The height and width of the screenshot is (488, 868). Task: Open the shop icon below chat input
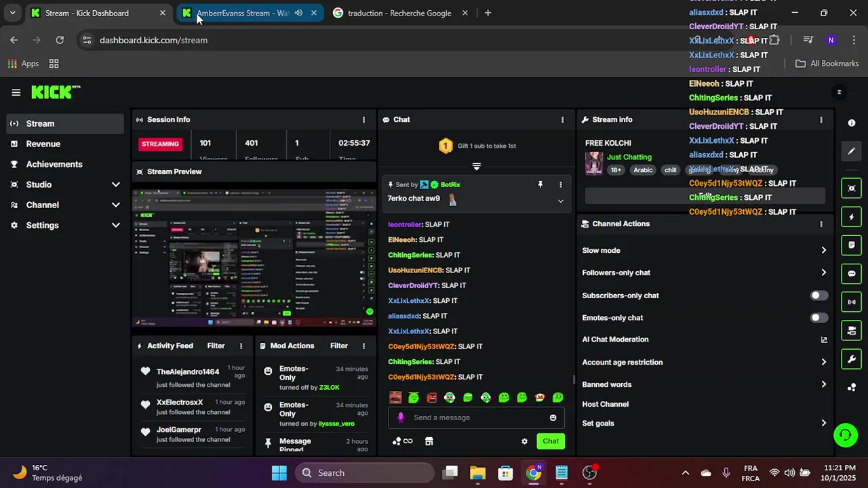pos(429,441)
